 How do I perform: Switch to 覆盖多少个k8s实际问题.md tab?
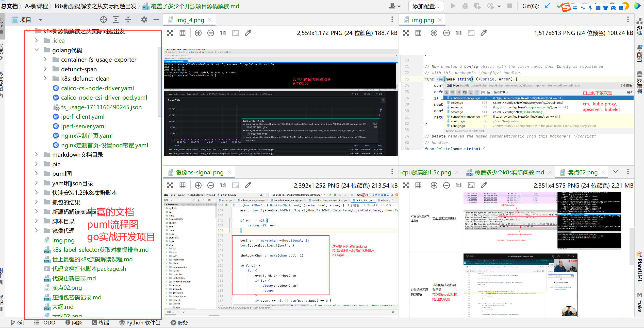509,173
